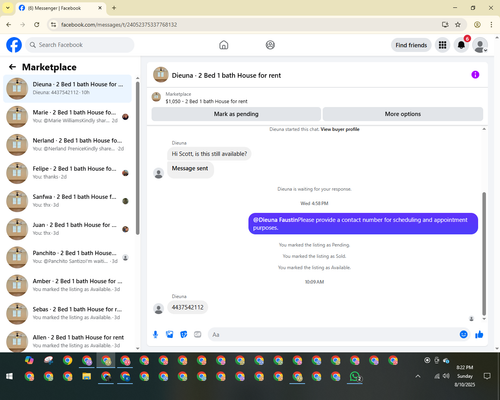Reload the page
The width and height of the screenshot is (500, 400).
(37, 24)
